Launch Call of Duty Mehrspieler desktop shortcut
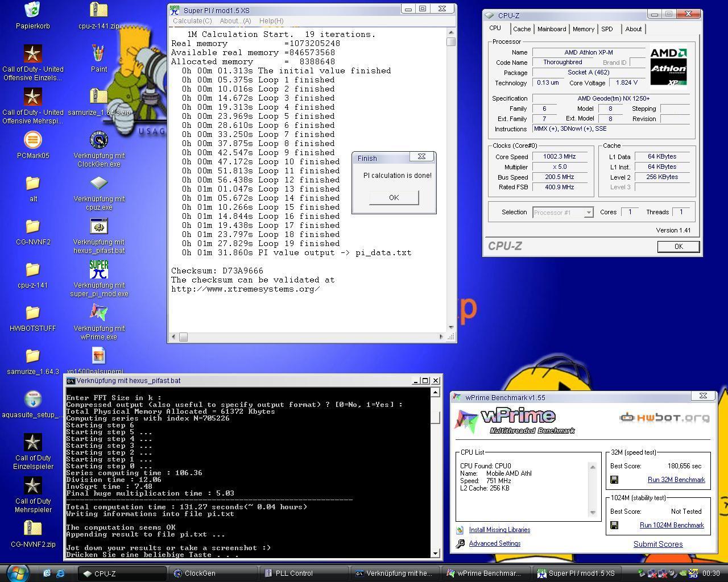Image resolution: width=728 pixels, height=582 pixels. pos(32,485)
